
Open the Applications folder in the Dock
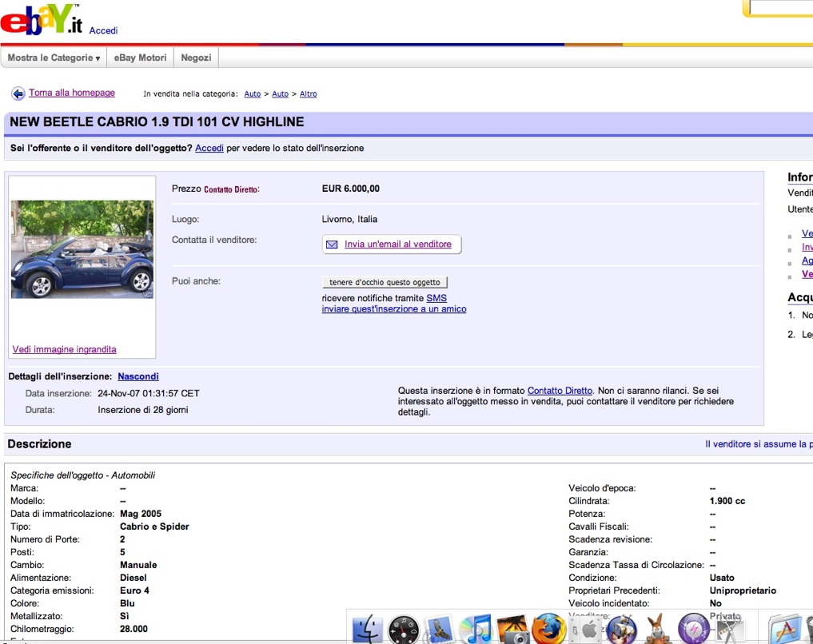click(784, 629)
